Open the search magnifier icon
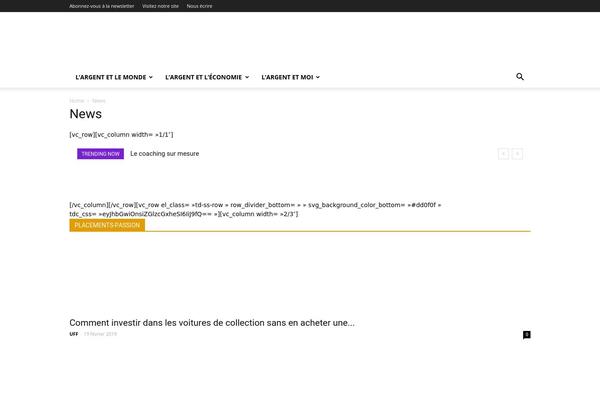Image resolution: width=600 pixels, height=400 pixels. click(520, 77)
